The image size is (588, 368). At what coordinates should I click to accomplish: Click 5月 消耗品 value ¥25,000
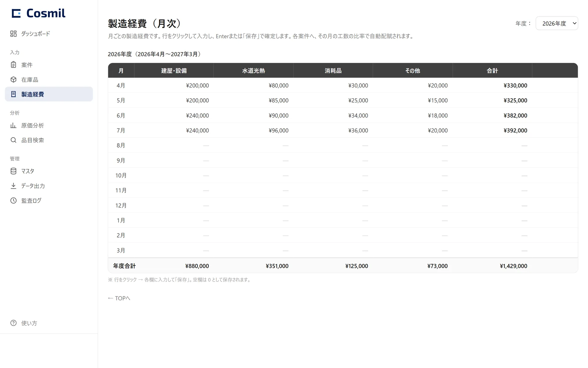[x=358, y=101]
